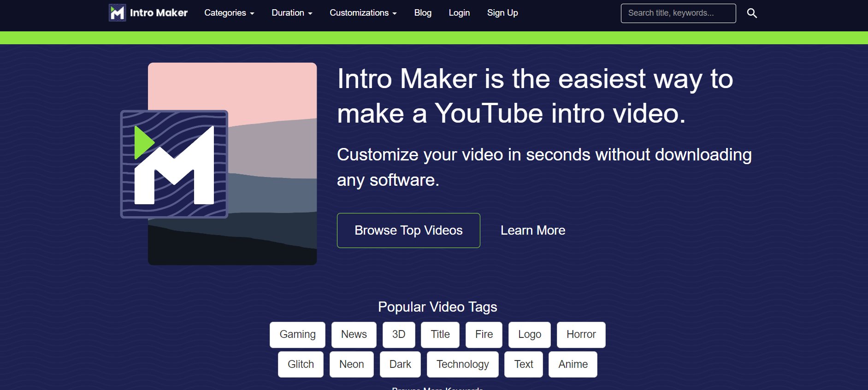Select the Fire tag
Image resolution: width=868 pixels, height=390 pixels.
[x=484, y=335]
